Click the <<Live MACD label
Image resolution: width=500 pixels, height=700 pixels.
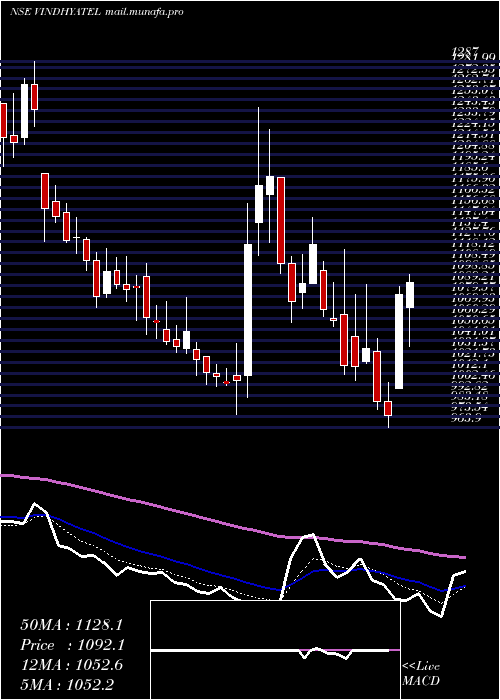click(x=421, y=674)
